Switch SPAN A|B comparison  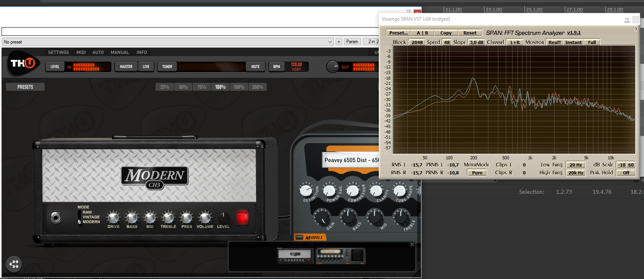[422, 33]
